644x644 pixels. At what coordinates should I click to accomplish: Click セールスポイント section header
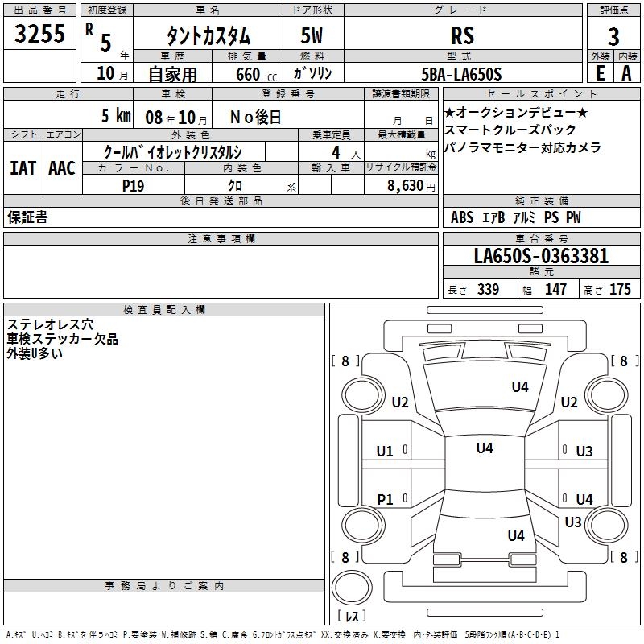541,93
